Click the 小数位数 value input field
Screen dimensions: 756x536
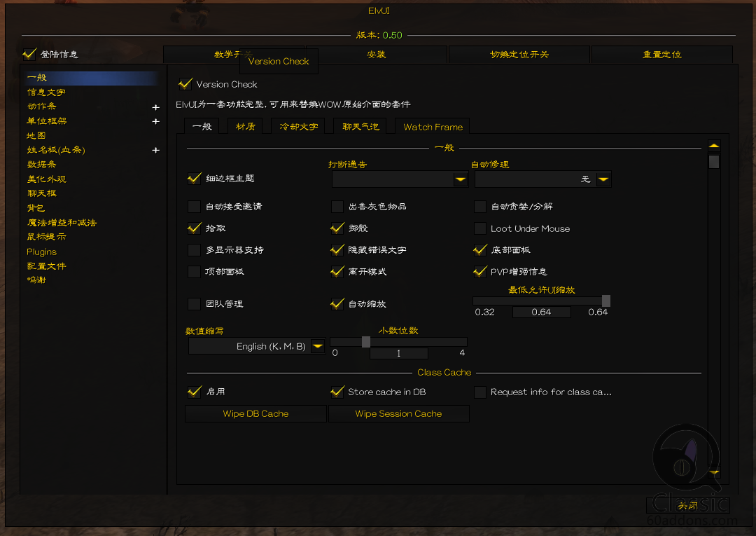(399, 353)
